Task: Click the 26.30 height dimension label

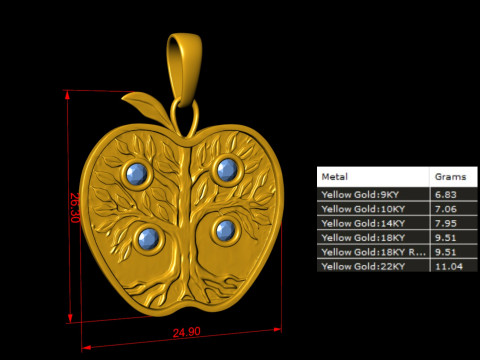Action: click(x=75, y=208)
